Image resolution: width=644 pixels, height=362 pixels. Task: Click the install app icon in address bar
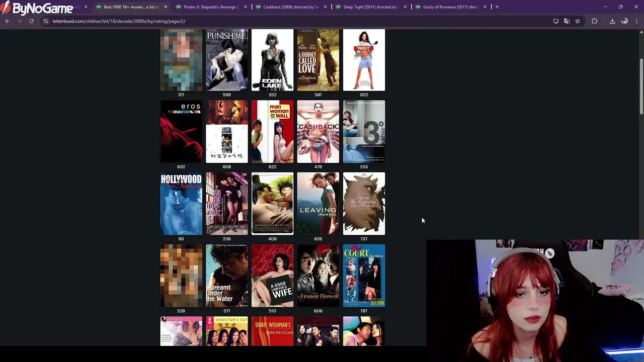click(x=556, y=21)
